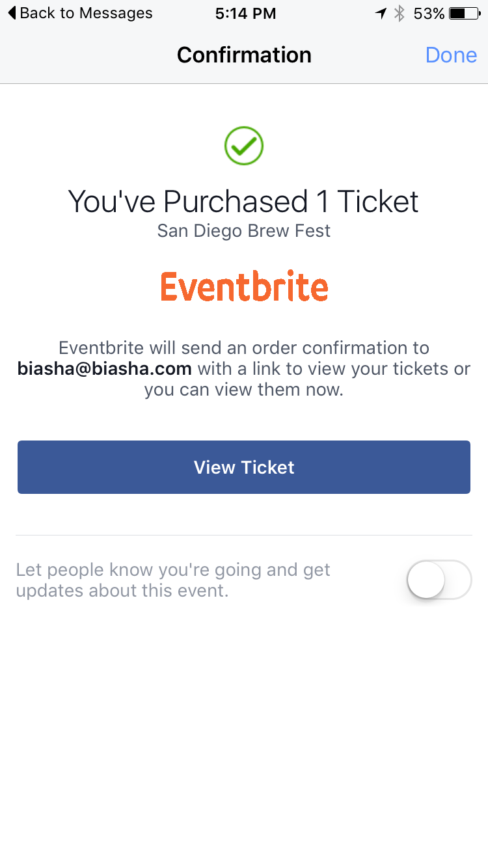The image size is (488, 868).
Task: Tap the 53% battery percentage
Action: click(429, 13)
